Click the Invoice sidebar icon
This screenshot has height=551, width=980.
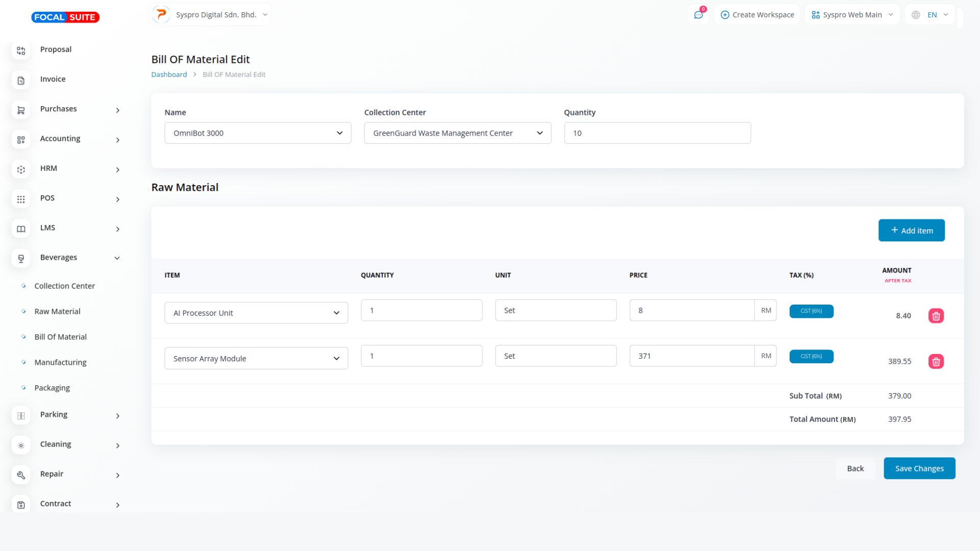coord(21,80)
